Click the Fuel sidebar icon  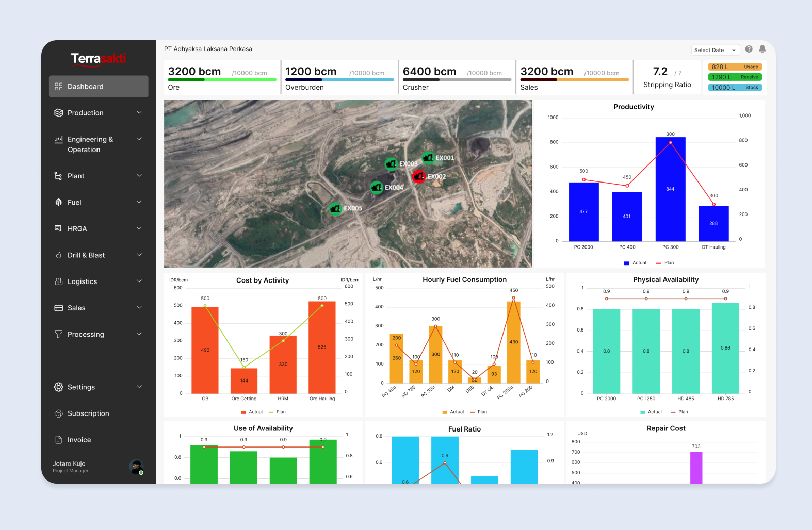pos(59,203)
